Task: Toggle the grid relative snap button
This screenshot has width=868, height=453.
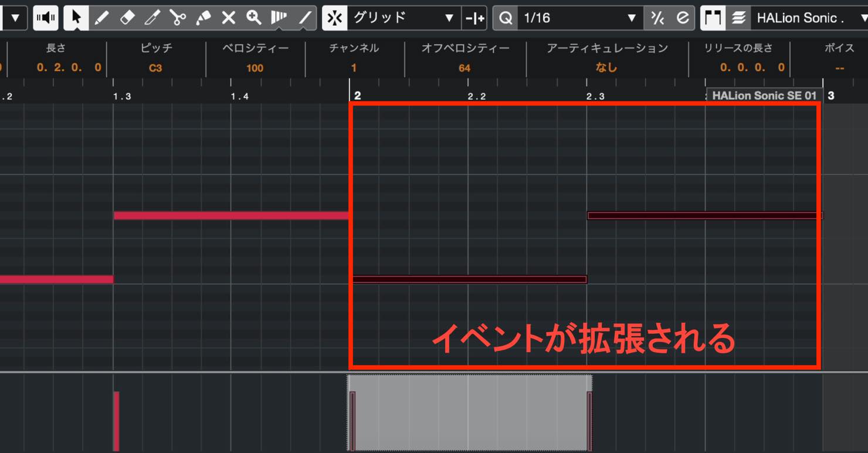Action: point(474,18)
